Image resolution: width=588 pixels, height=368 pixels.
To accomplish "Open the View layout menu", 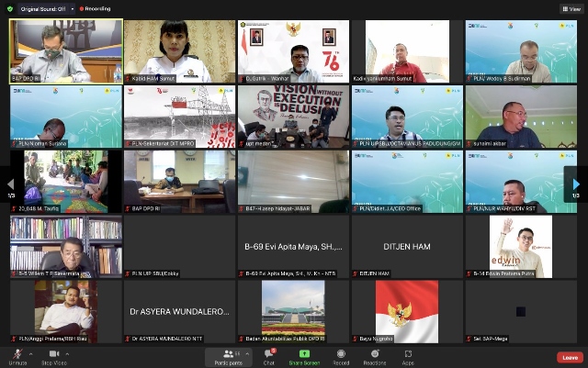I will click(570, 8).
